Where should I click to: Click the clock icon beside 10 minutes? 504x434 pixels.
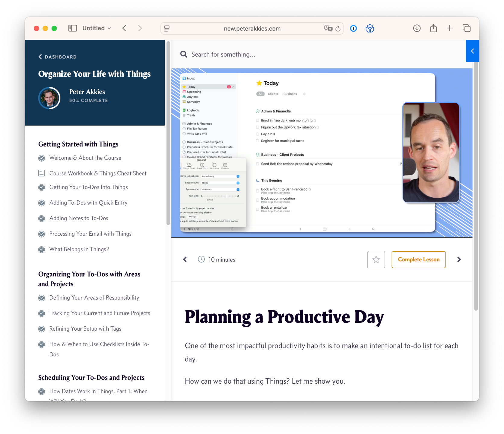coord(201,259)
